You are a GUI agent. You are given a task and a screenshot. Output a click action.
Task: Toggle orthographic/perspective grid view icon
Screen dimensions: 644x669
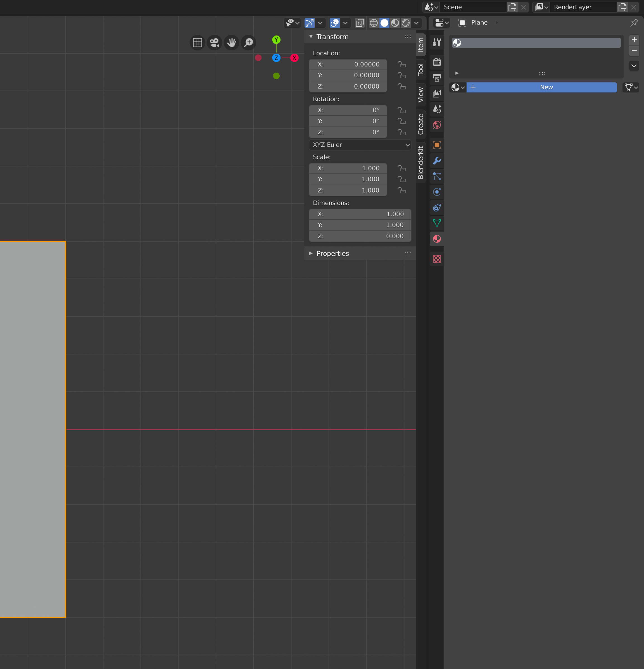pyautogui.click(x=197, y=43)
